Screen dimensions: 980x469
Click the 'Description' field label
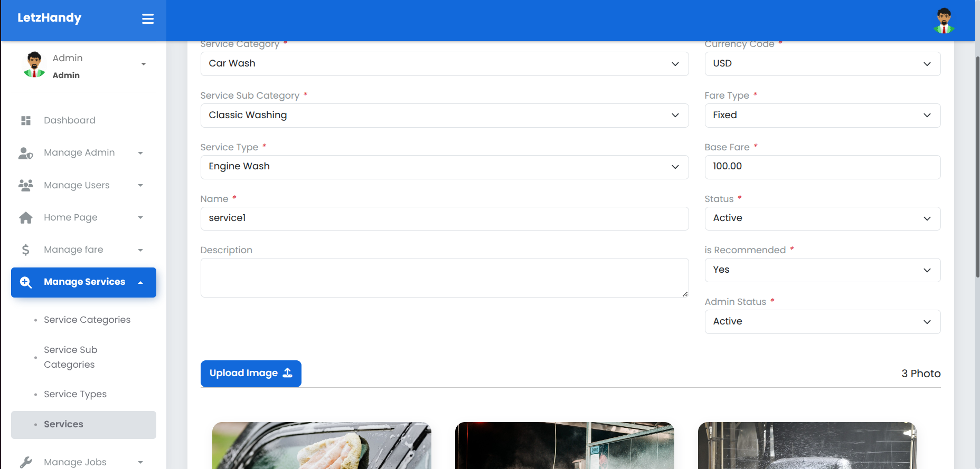[x=227, y=250]
